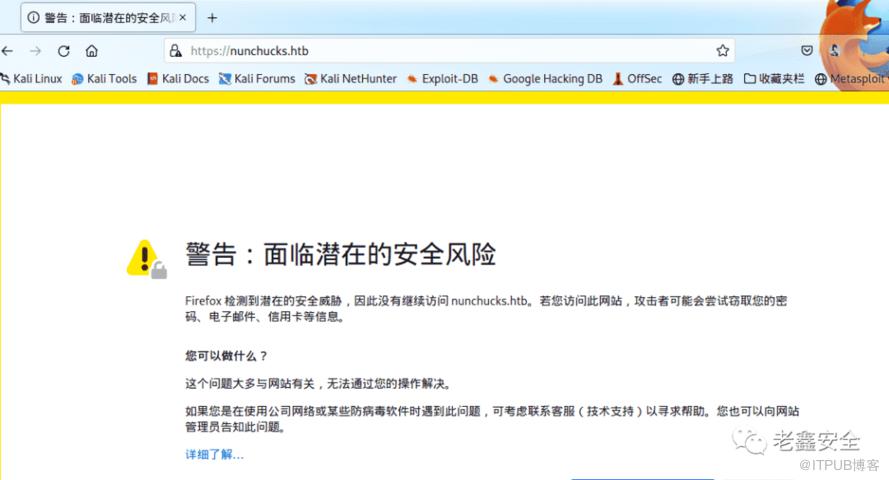Open OffSec bookmark

[x=637, y=79]
